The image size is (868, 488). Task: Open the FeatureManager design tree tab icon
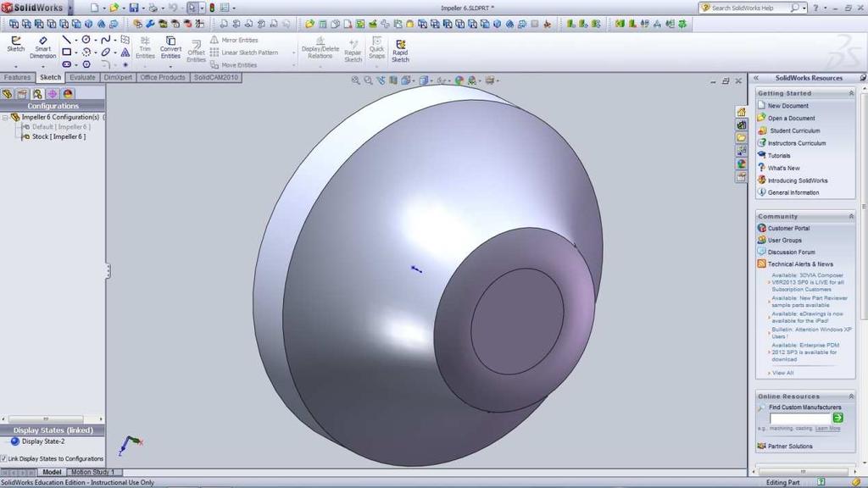tap(7, 93)
